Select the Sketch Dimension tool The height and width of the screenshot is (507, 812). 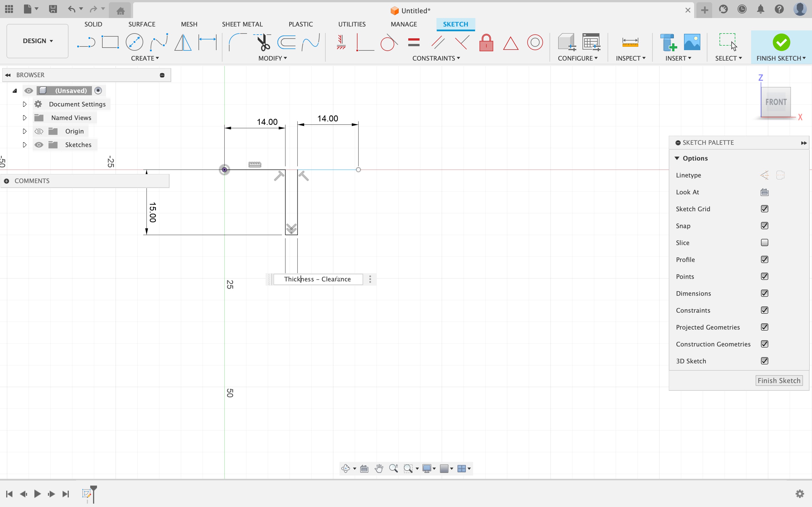coord(207,43)
